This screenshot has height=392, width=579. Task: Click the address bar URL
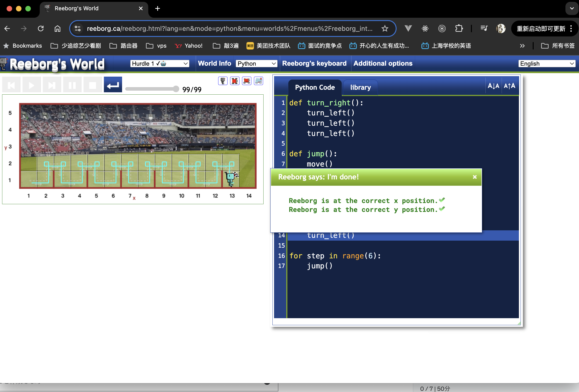(229, 29)
